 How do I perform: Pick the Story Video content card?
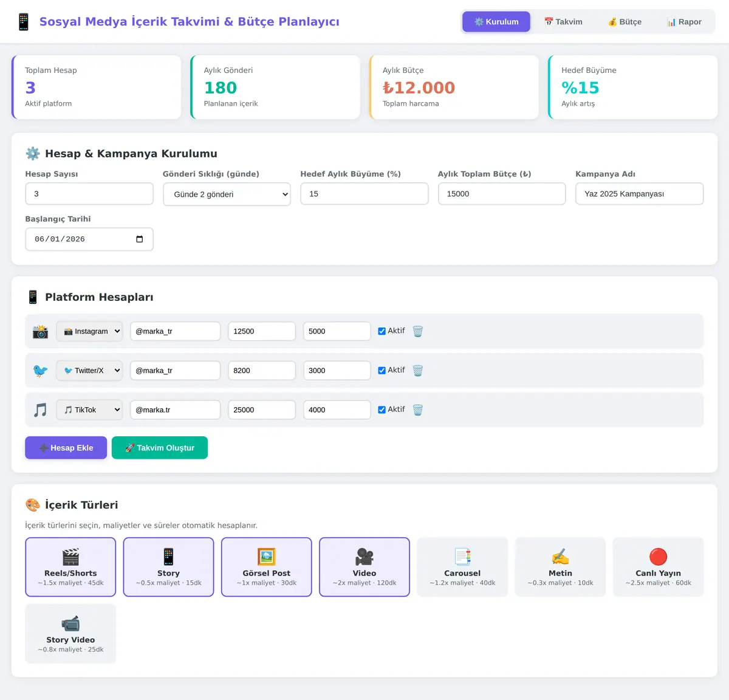click(x=70, y=634)
